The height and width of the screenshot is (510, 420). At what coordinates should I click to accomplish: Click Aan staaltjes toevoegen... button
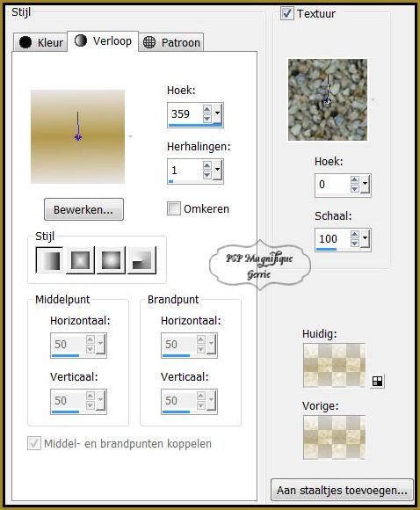tap(342, 490)
